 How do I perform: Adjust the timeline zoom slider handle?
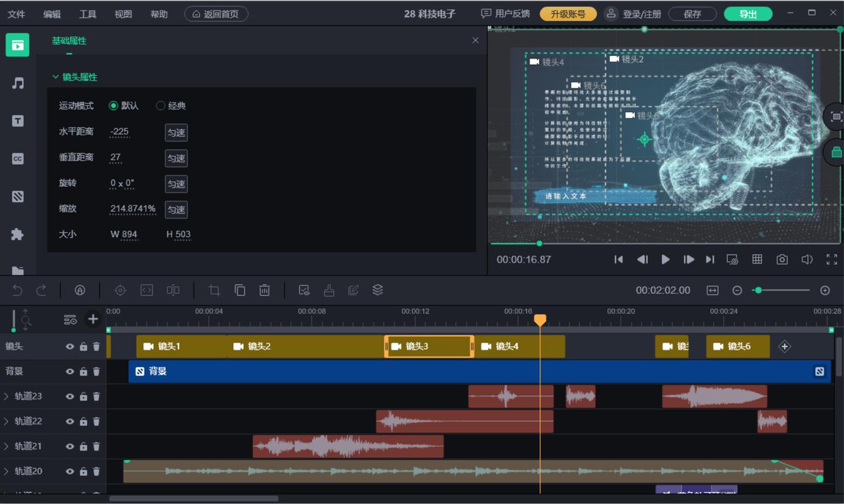coord(758,290)
